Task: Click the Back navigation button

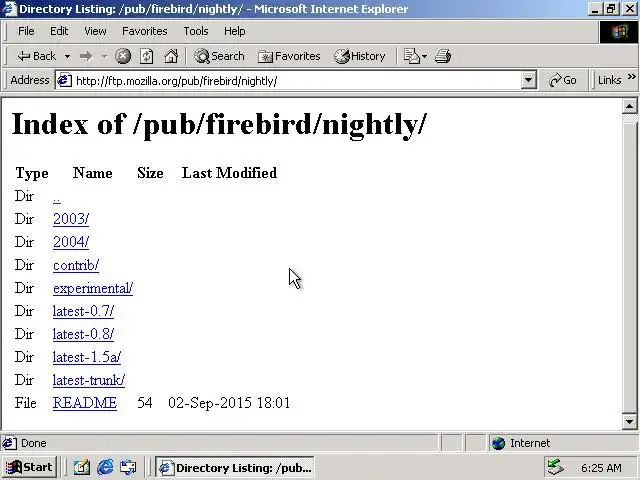Action: click(x=37, y=56)
